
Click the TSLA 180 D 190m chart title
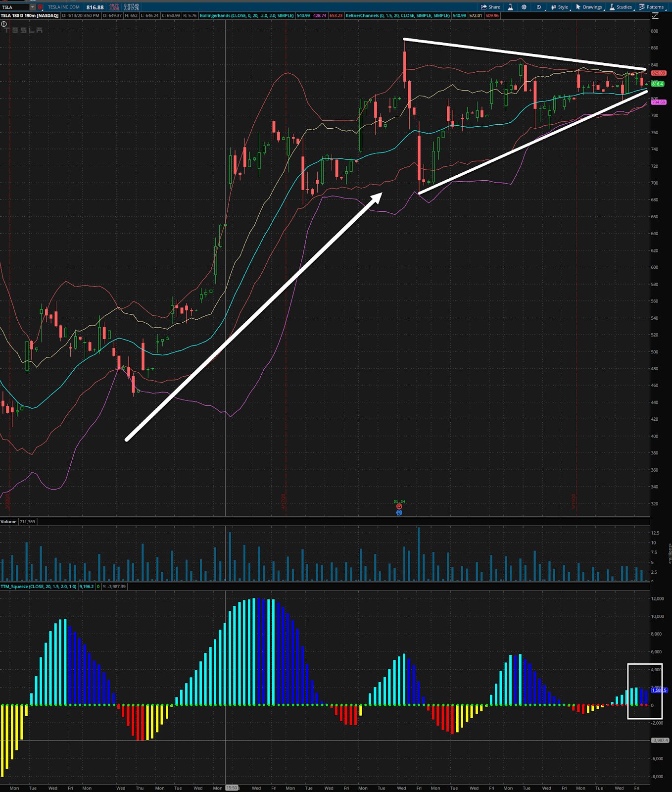[30, 16]
